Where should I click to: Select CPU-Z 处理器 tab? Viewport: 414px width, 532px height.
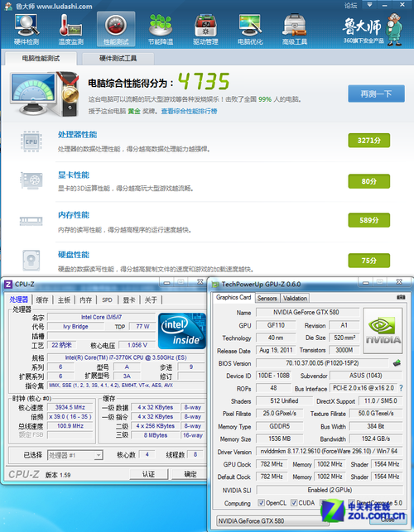click(19, 300)
